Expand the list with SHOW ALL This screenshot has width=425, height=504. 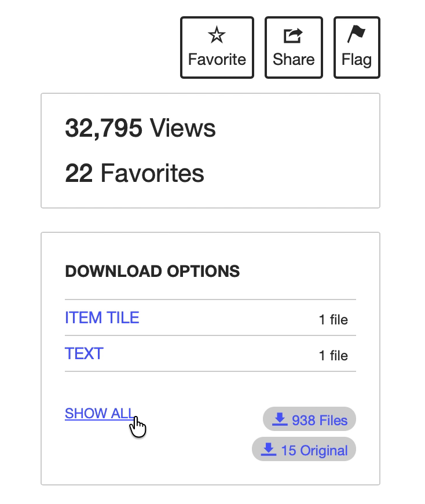coord(99,414)
